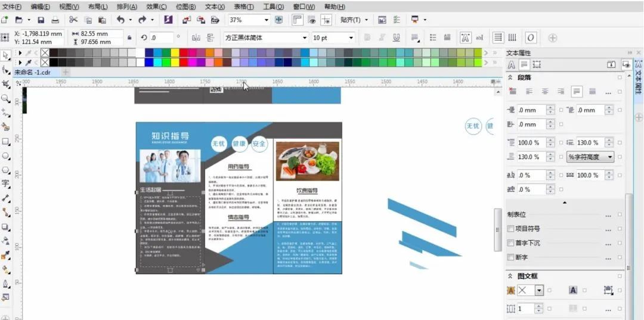The height and width of the screenshot is (320, 644).
Task: Click the rotation angle input field
Action: tap(161, 38)
